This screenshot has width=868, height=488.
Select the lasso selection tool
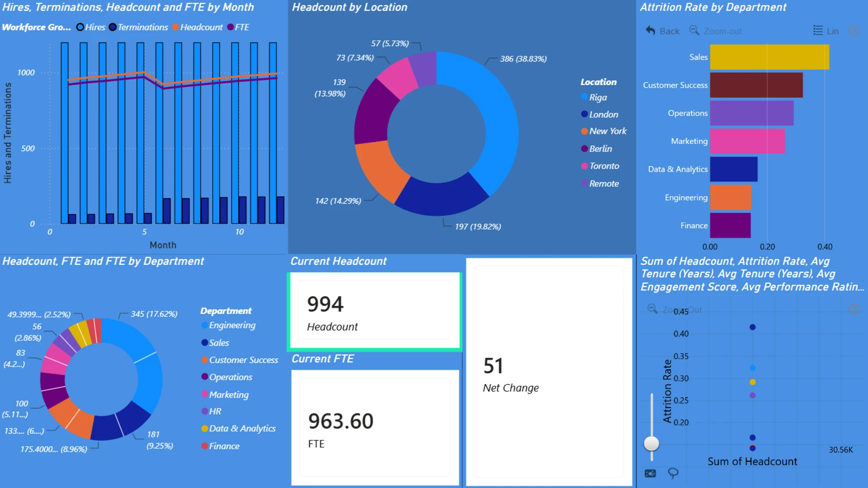click(673, 473)
